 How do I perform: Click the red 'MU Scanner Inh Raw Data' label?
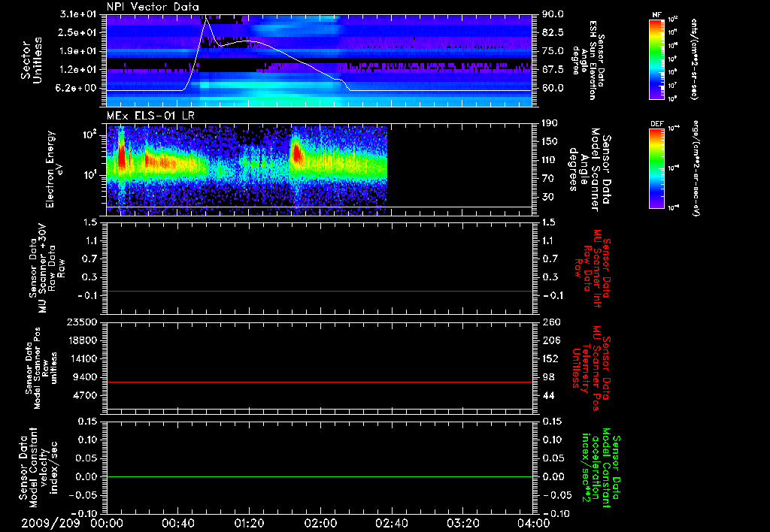591,268
